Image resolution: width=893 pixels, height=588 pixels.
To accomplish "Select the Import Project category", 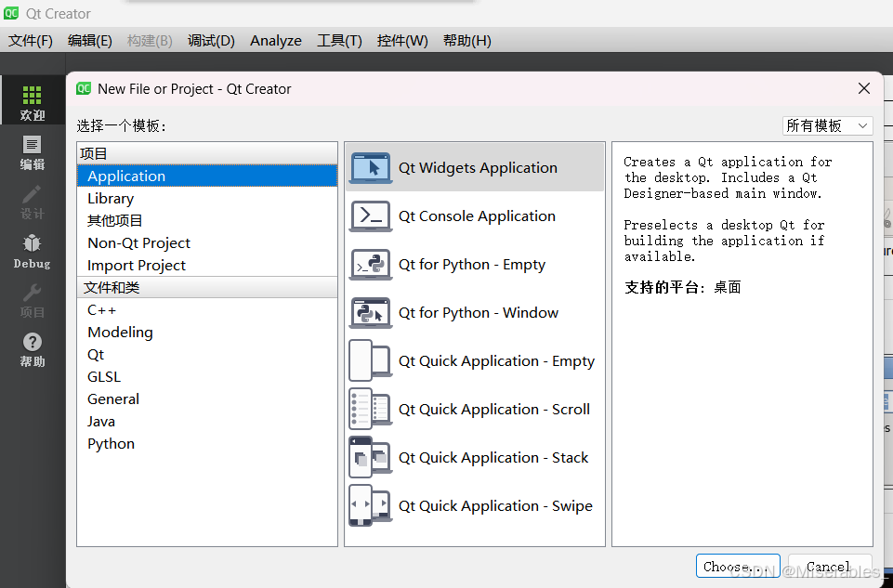I will 207,266.
